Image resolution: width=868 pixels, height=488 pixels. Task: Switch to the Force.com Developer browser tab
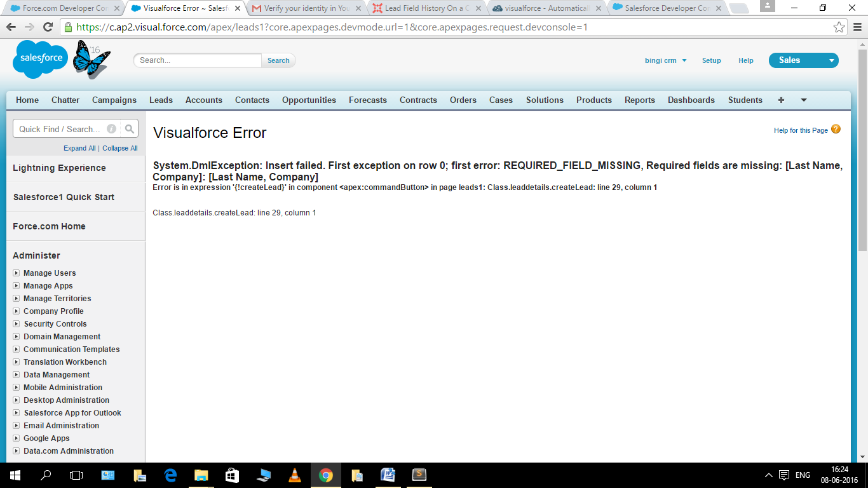(x=64, y=8)
